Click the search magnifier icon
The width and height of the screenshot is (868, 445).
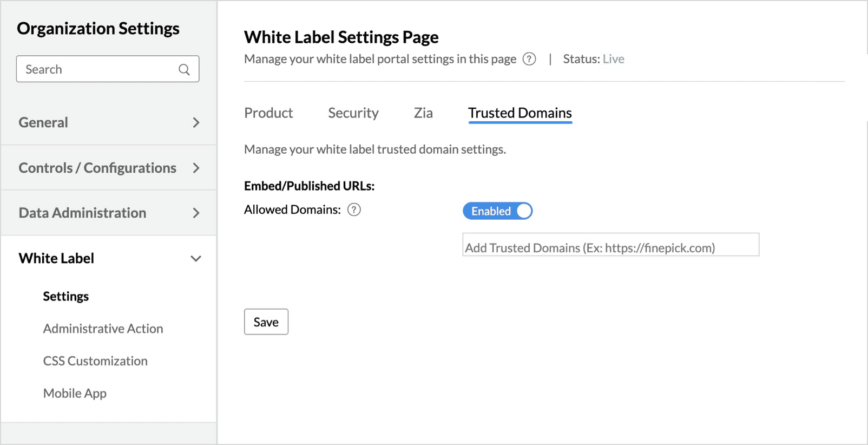tap(184, 69)
